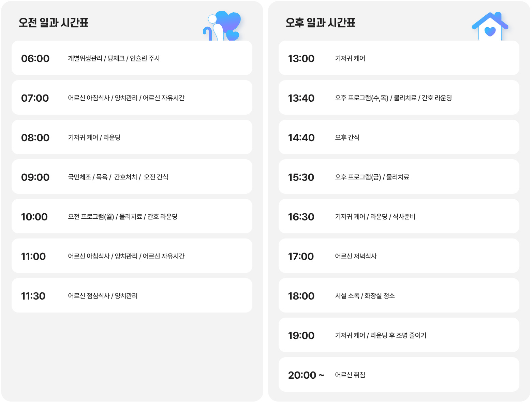Select the 13:40 오후 프로그램(수,목) row

pos(399,98)
